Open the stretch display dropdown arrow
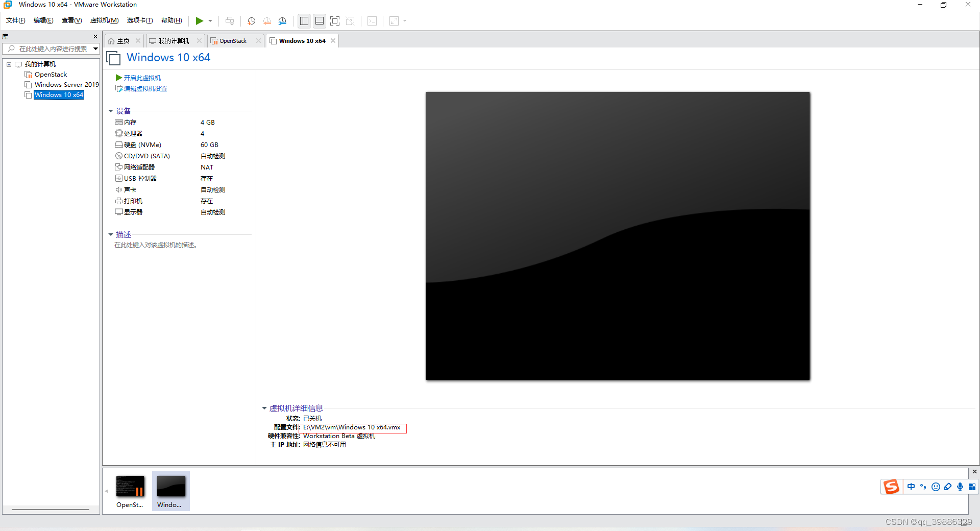The width and height of the screenshot is (980, 531). (x=405, y=21)
